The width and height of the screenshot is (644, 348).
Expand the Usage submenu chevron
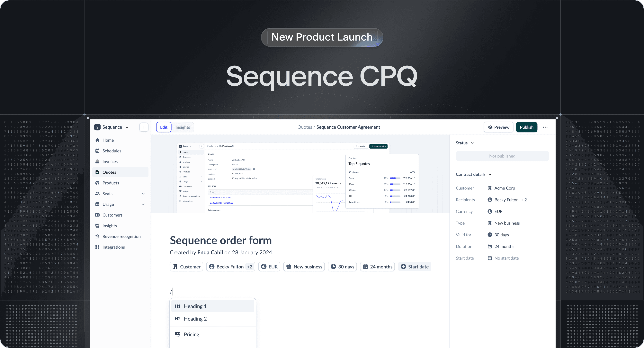point(143,204)
